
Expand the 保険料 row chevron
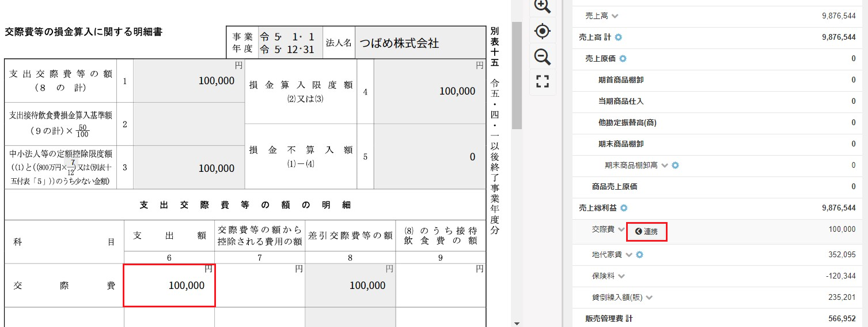(x=621, y=276)
